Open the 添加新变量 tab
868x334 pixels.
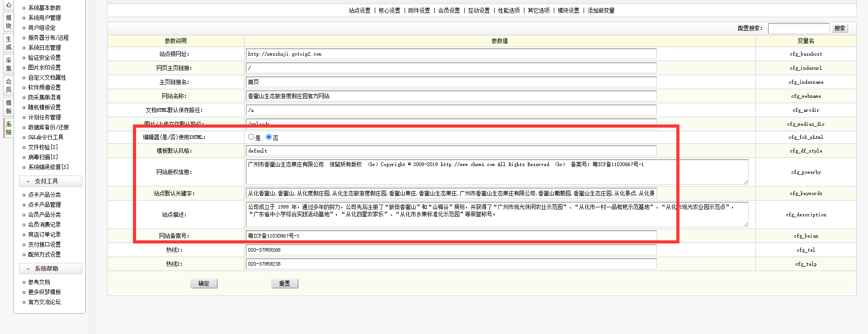601,10
